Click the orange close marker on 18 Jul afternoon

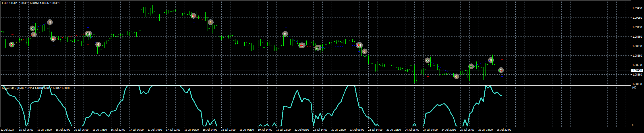[211, 22]
